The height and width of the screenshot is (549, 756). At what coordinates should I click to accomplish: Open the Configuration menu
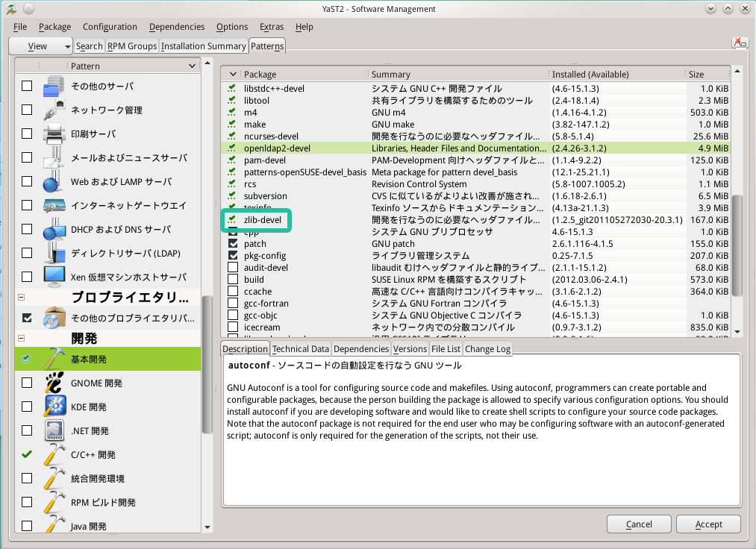click(x=110, y=27)
